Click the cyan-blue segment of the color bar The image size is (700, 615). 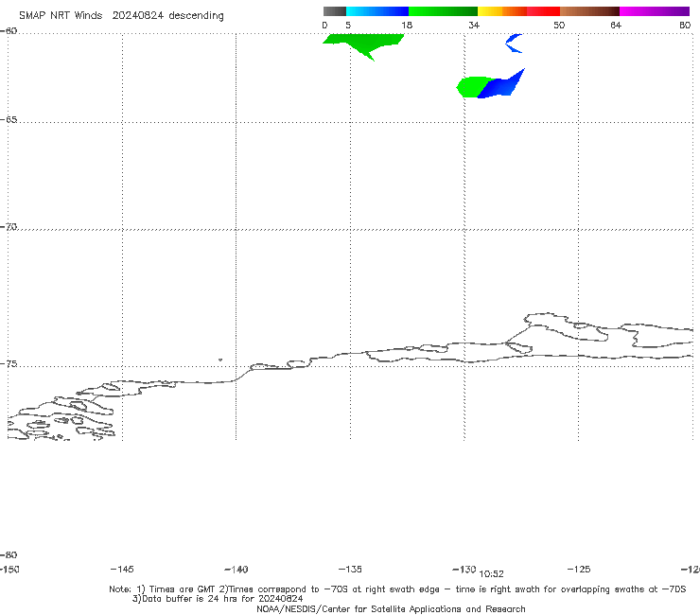(377, 11)
